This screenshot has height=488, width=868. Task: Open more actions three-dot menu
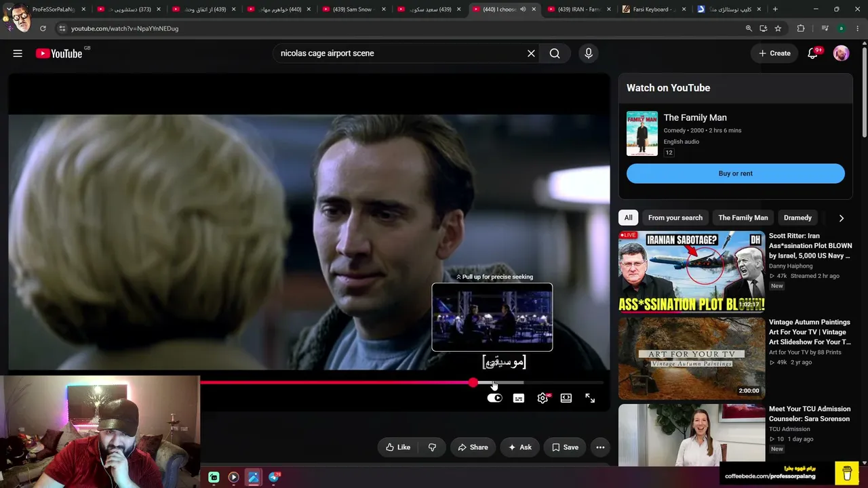coord(600,447)
